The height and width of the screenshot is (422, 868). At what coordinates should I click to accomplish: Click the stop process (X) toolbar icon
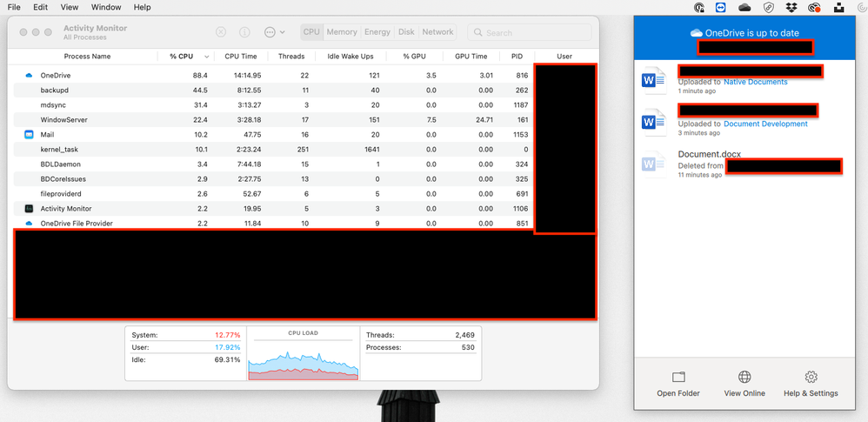point(221,32)
